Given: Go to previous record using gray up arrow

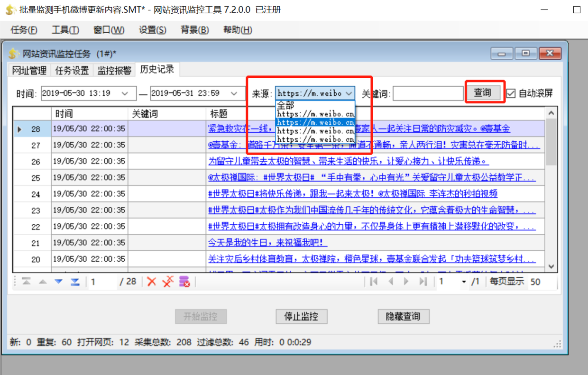Looking at the screenshot, I should pos(43,282).
